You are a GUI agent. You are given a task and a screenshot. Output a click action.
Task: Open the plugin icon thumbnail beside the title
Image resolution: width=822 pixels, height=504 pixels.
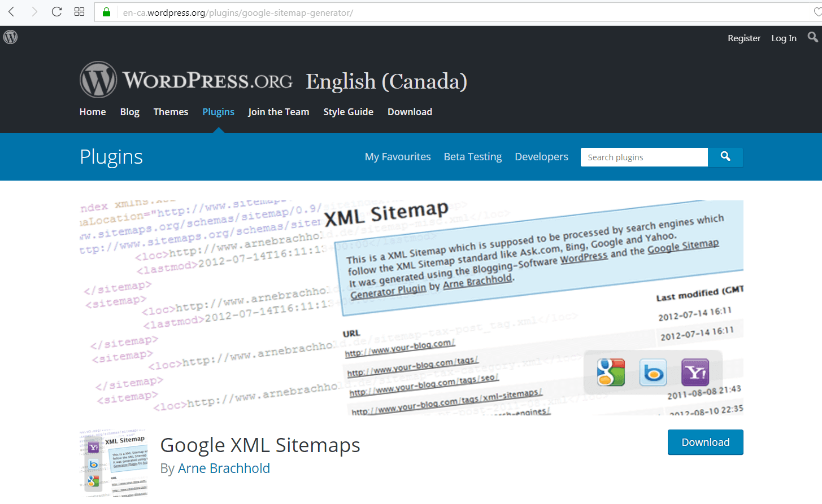click(114, 463)
